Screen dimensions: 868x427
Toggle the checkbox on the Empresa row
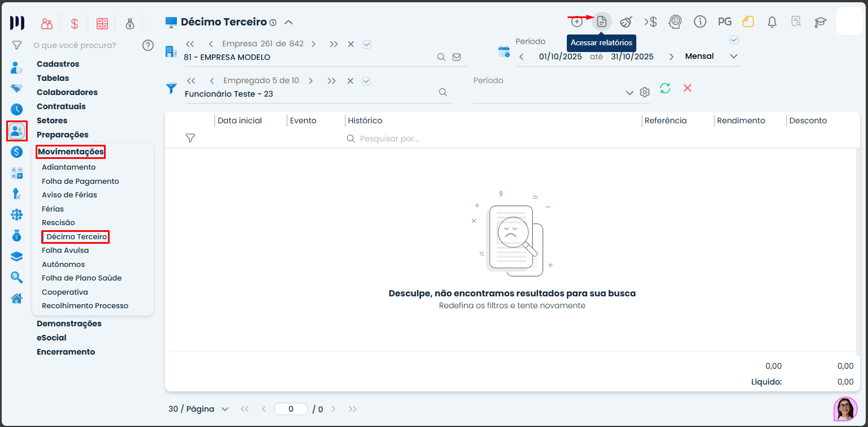[367, 44]
